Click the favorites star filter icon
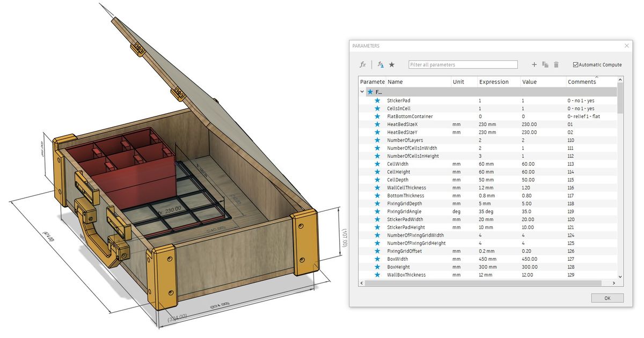Viewport: 644px width, 338px height. point(392,64)
